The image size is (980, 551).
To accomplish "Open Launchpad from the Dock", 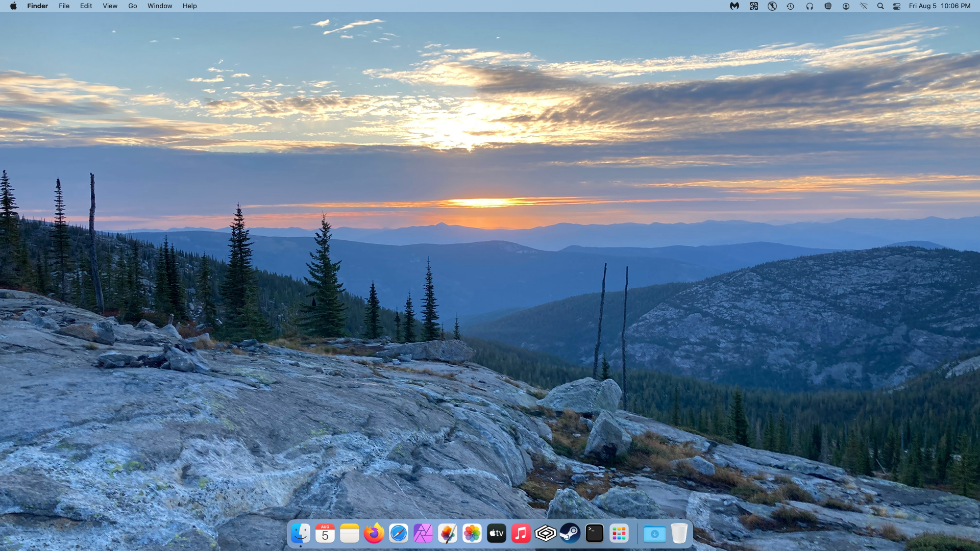I will (619, 534).
